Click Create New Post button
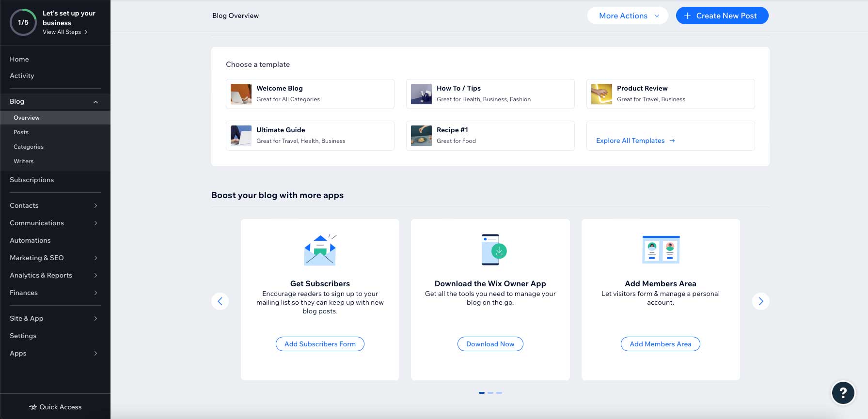868x419 pixels. click(722, 16)
